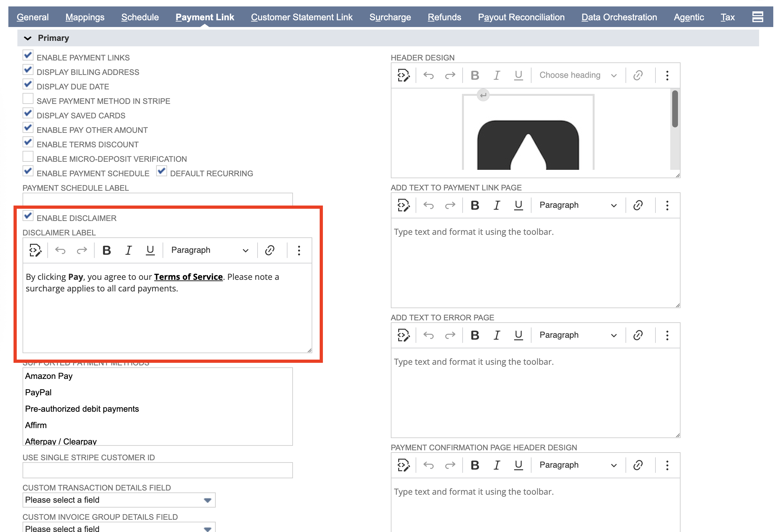Click Italic in Header Design toolbar
The width and height of the screenshot is (781, 532).
[x=497, y=75]
